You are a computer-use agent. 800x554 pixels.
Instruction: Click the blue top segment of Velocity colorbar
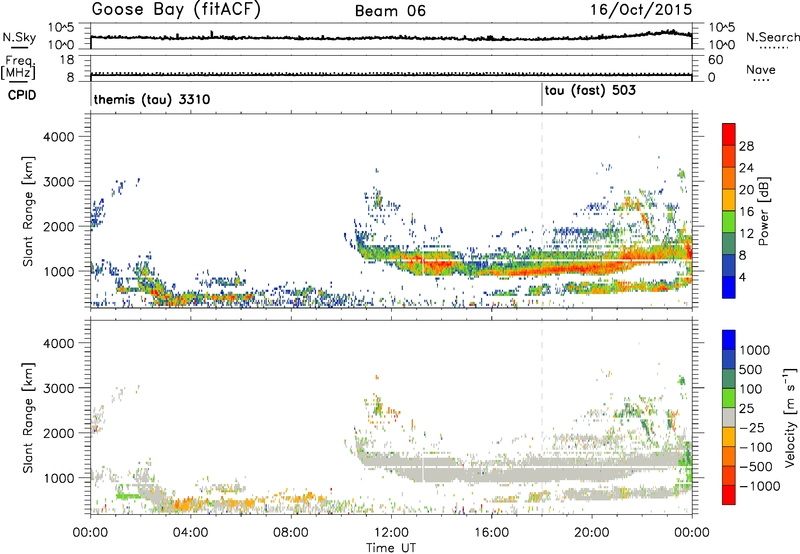pyautogui.click(x=729, y=340)
